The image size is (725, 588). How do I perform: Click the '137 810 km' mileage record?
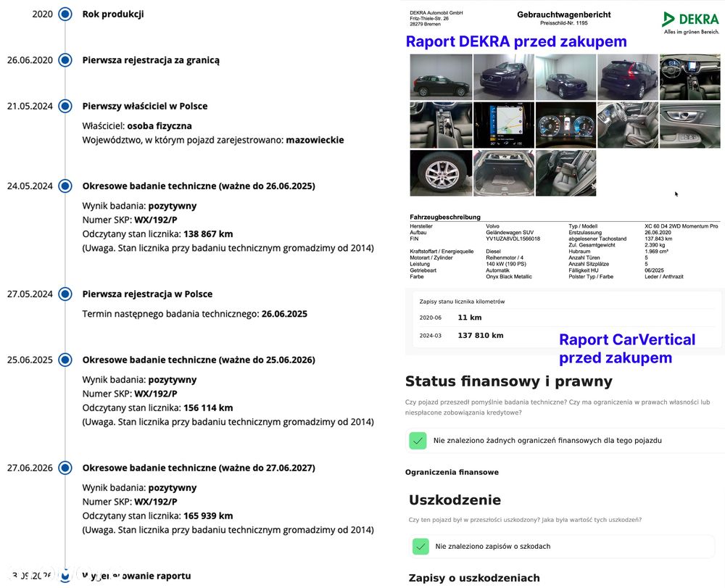coord(481,336)
